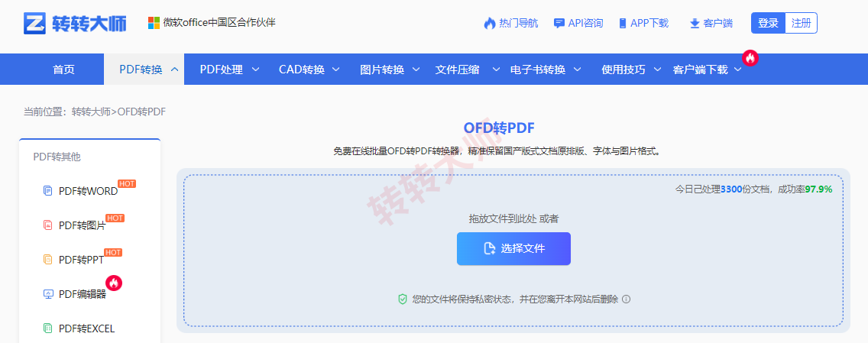The height and width of the screenshot is (343, 868).
Task: Click the OFD转PDF page title
Action: (499, 128)
